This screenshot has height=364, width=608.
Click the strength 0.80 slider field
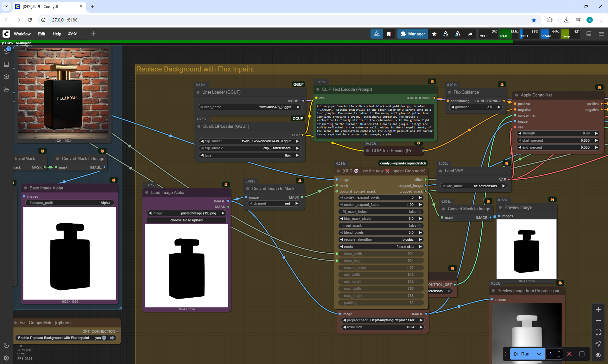[x=558, y=133]
